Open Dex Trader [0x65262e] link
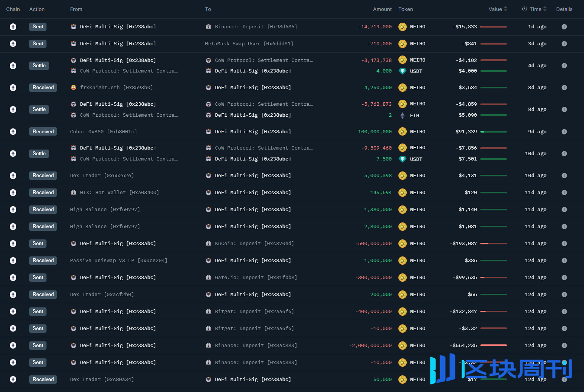Image resolution: width=584 pixels, height=392 pixels. (x=102, y=176)
